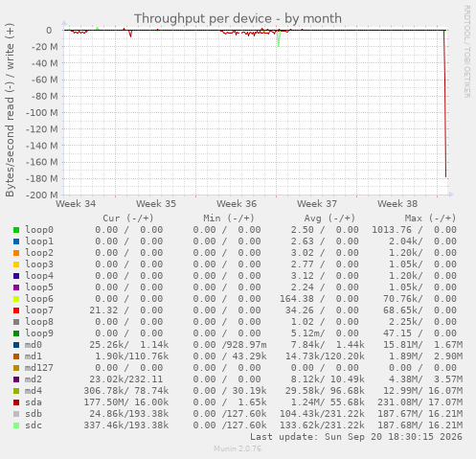Click the 'loop7' device label
This screenshot has height=459, width=476.
[39, 310]
